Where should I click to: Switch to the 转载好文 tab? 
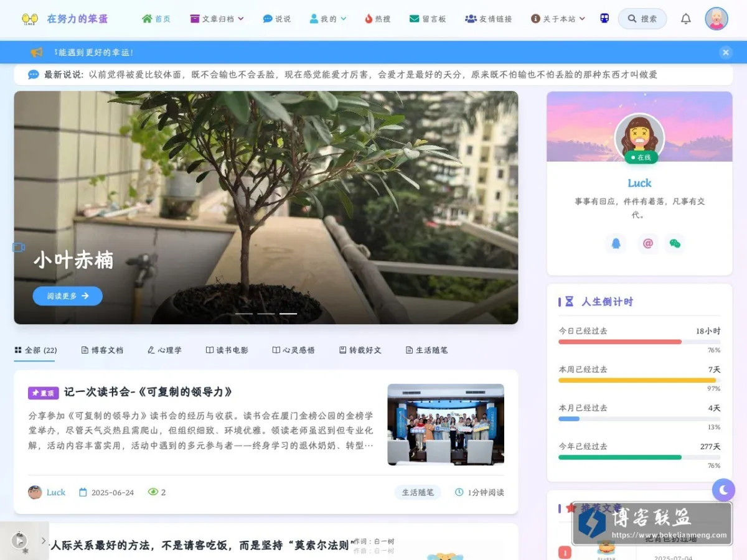click(360, 350)
